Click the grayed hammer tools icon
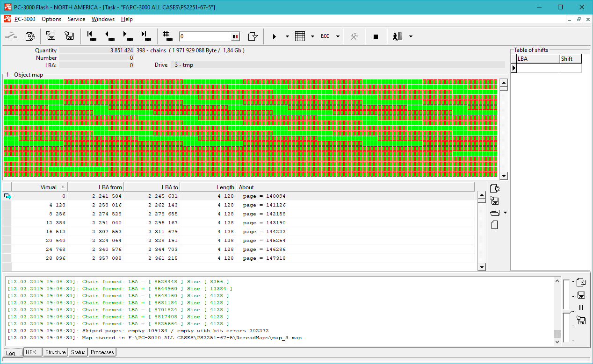 coord(354,36)
